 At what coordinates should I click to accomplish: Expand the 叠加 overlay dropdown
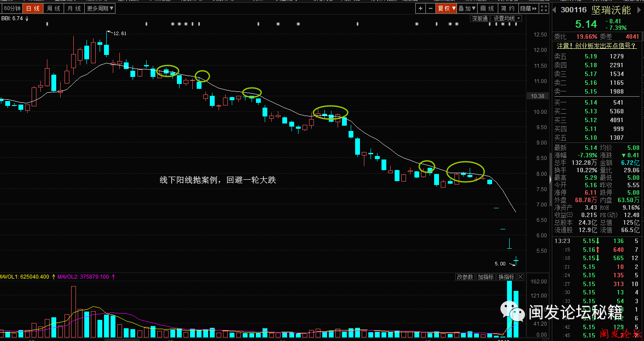tap(467, 8)
